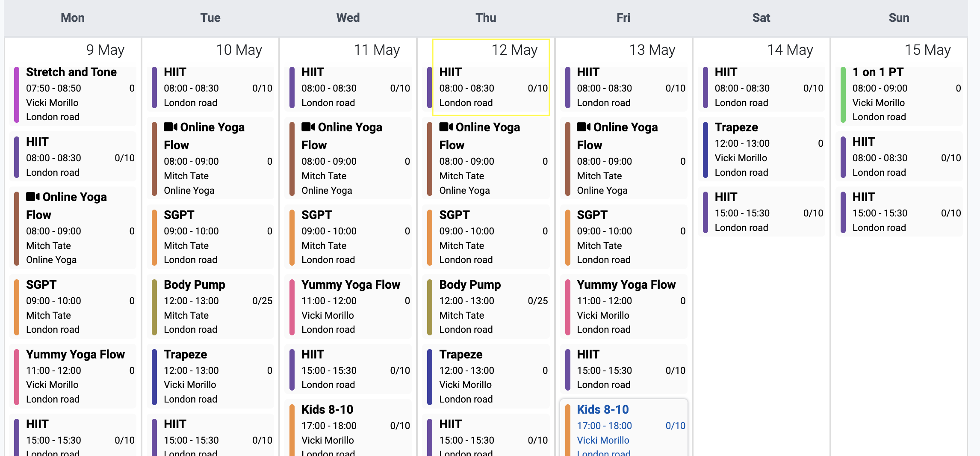Open Tuesday's Body Pump class
This screenshot has width=980, height=456.
pyautogui.click(x=210, y=307)
